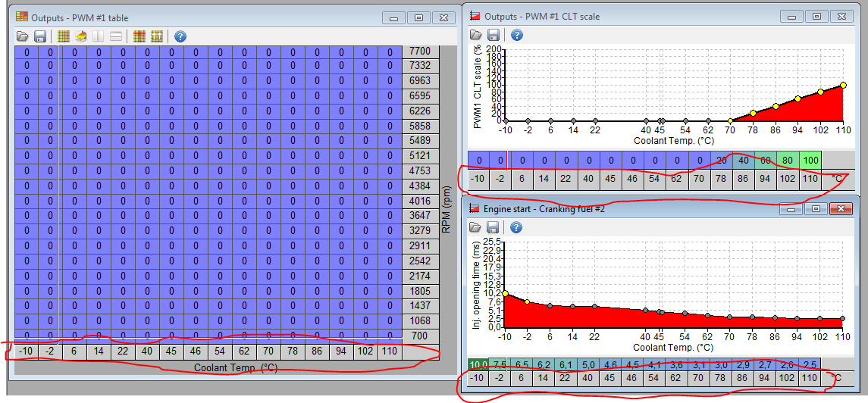Screen dimensions: 868x403
Task: Open file in PWM #1 CLT scale window
Action: click(475, 35)
